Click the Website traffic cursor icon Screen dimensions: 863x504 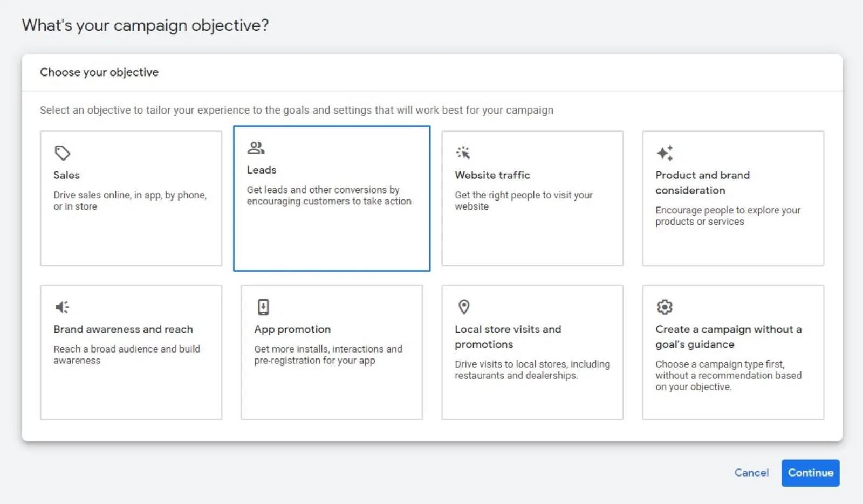click(463, 153)
